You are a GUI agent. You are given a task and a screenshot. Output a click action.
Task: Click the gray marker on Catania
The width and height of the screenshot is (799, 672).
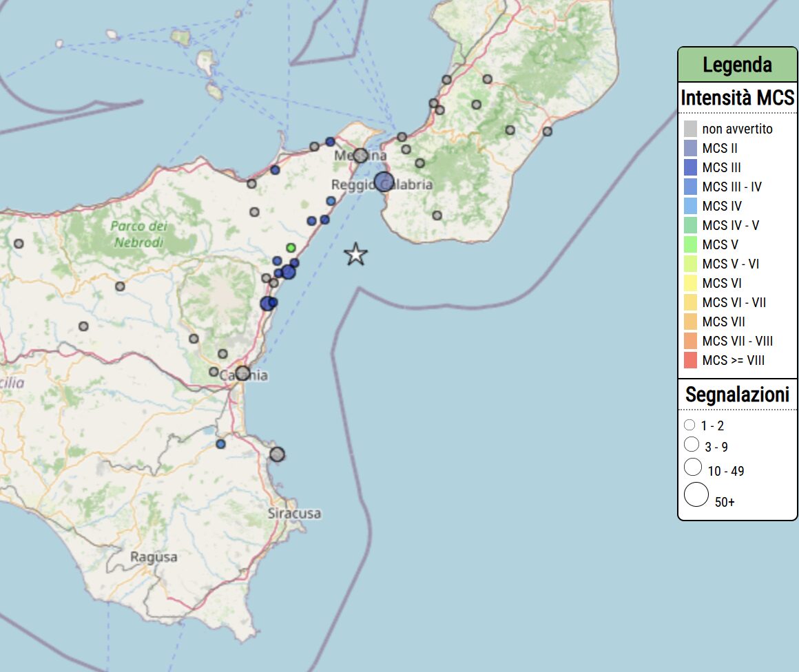pyautogui.click(x=243, y=373)
